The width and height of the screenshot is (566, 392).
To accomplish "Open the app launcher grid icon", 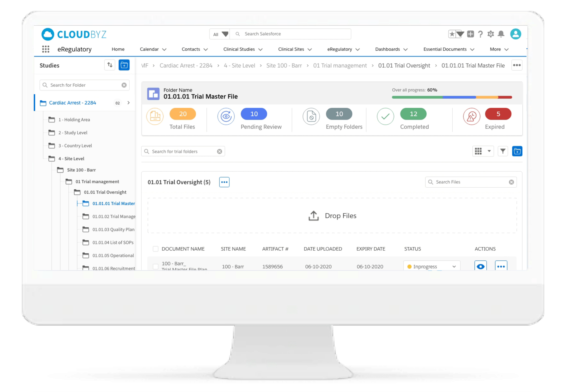I will click(x=46, y=49).
